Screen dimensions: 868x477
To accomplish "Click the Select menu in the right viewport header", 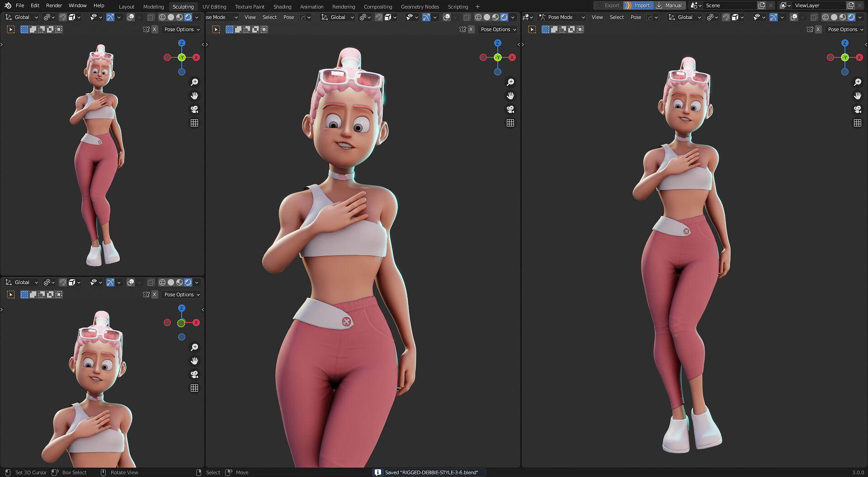I will [617, 17].
